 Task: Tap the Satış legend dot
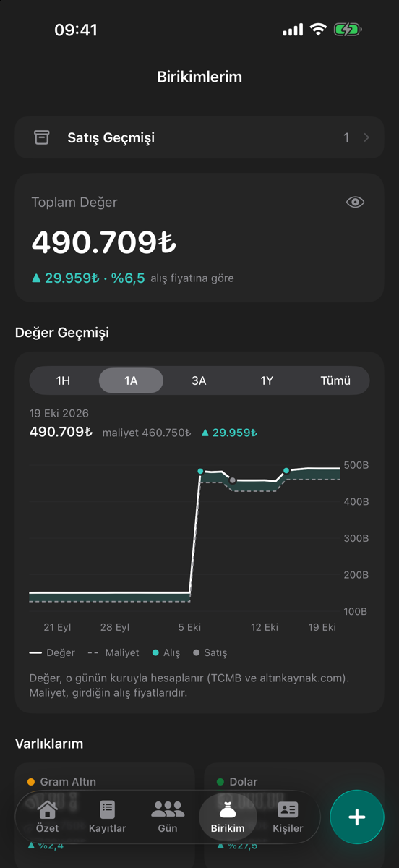tap(197, 652)
